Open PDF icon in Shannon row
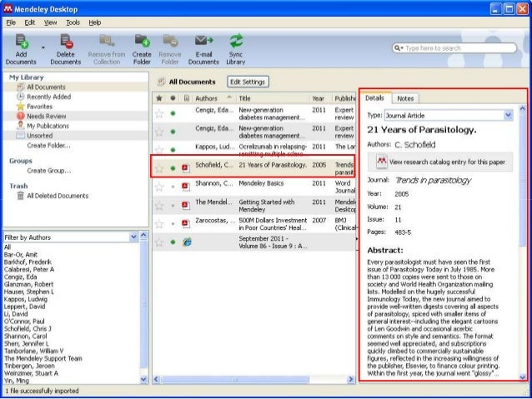This screenshot has width=532, height=399. coord(186,186)
